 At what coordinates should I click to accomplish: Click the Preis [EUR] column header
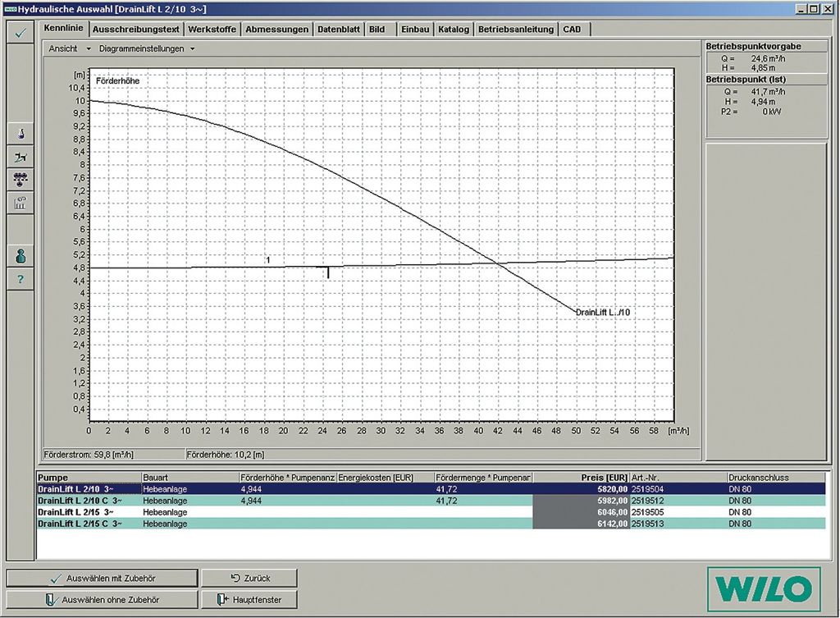[x=581, y=478]
